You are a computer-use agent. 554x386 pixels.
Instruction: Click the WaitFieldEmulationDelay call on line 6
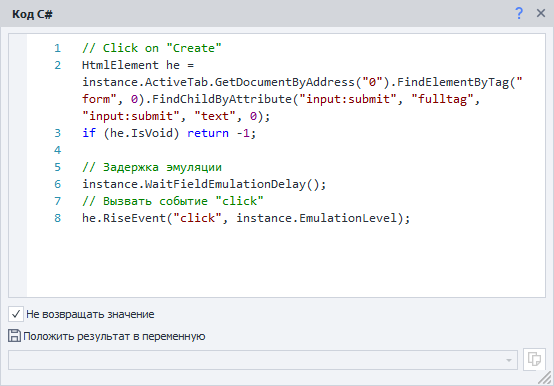coord(204,184)
